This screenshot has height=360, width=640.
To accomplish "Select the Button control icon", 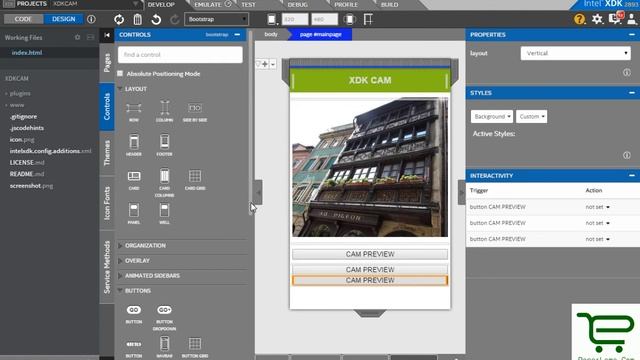I will tap(134, 310).
